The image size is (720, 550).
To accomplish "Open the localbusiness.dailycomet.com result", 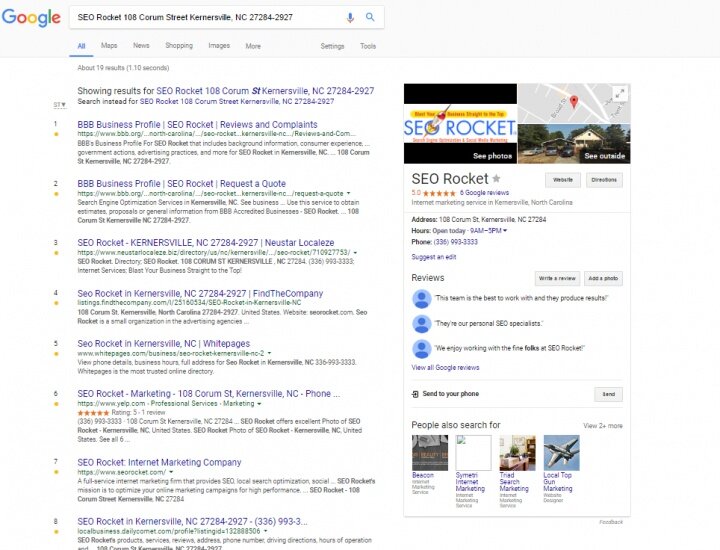I will [x=192, y=522].
